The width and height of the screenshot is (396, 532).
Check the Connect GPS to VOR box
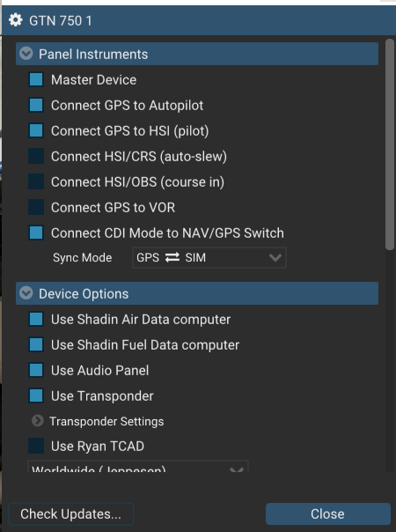(36, 207)
